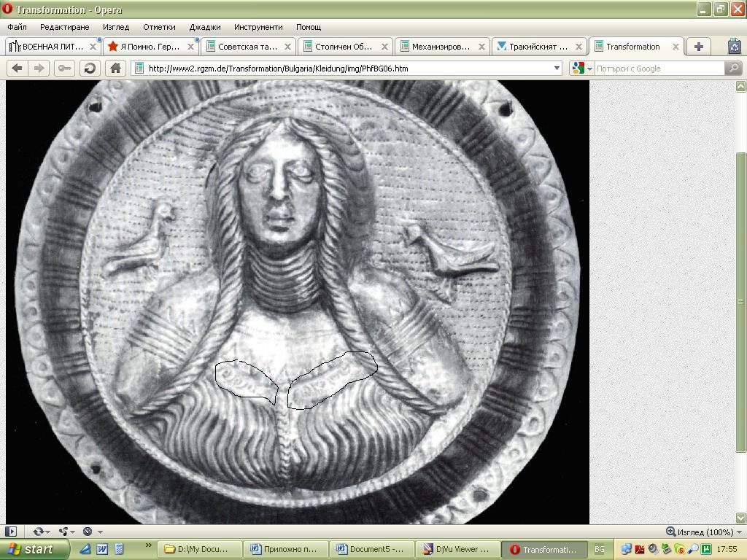Click the scrollbar down arrow
747x560 pixels.
740,518
